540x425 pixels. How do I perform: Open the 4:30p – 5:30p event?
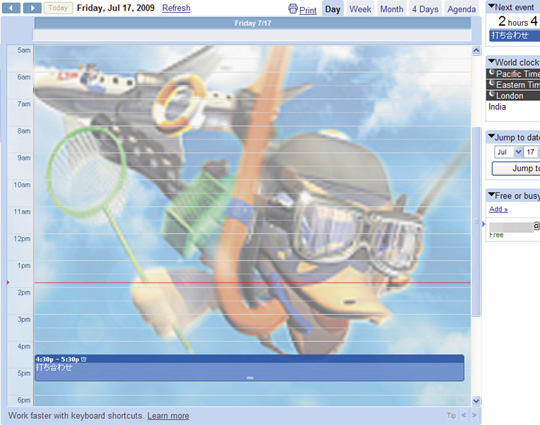tap(249, 368)
